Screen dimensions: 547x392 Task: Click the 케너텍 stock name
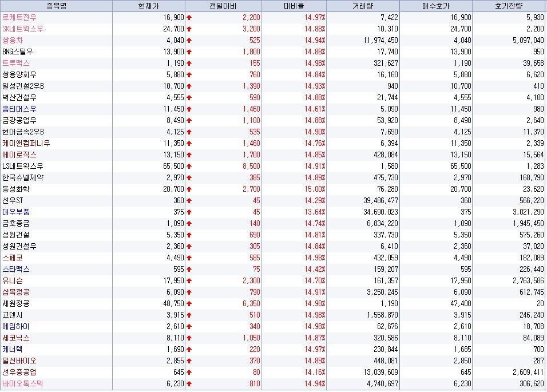pyautogui.click(x=13, y=350)
